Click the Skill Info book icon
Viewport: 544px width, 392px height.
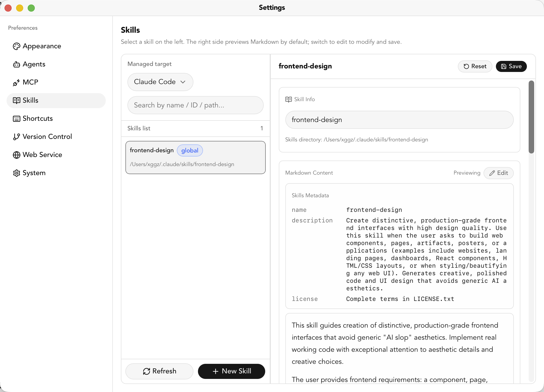(x=288, y=99)
